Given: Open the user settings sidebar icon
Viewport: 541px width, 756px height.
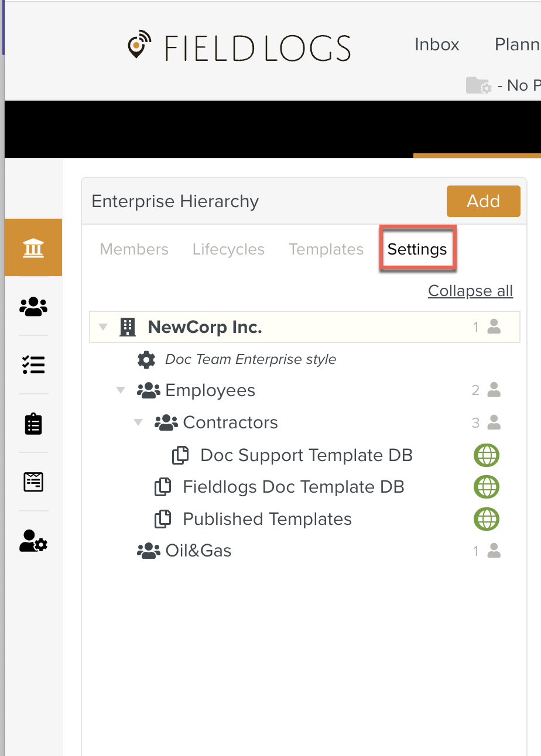Looking at the screenshot, I should 33,541.
